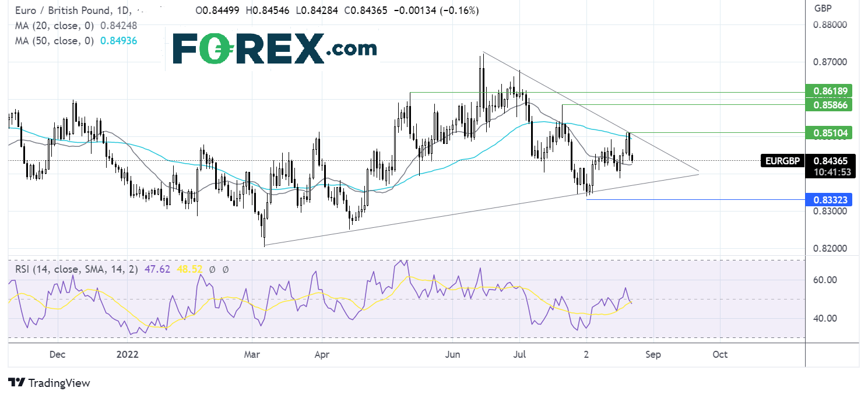This screenshot has height=398, width=868.
Task: Click the green 0.86189 price label
Action: click(828, 90)
